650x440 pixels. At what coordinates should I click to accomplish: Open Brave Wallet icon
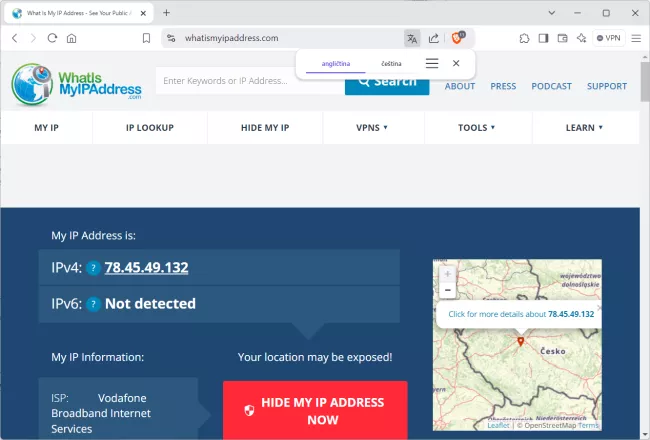562,38
